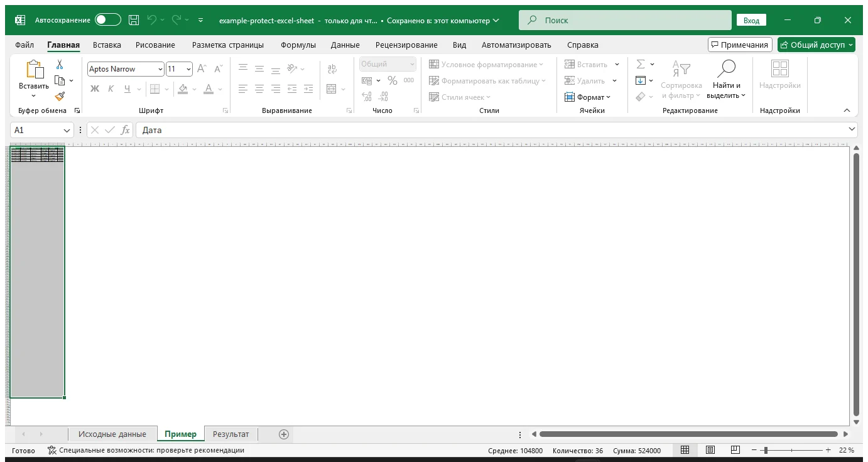Click the Поиск search box
This screenshot has height=462, width=868.
click(x=625, y=20)
